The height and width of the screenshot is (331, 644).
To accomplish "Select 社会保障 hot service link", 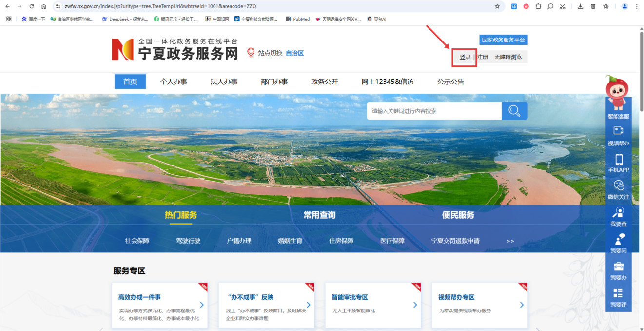I will click(x=137, y=241).
